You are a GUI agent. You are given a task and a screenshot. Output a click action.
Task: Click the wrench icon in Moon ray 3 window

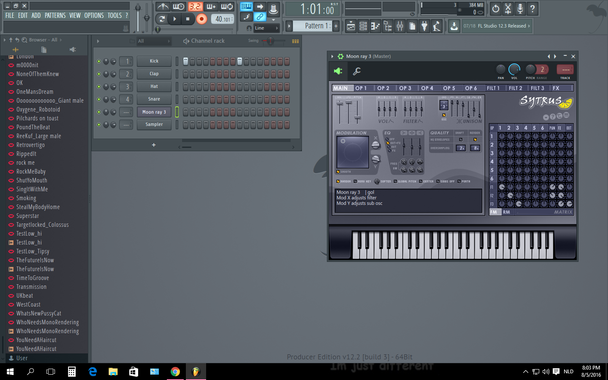click(x=357, y=71)
